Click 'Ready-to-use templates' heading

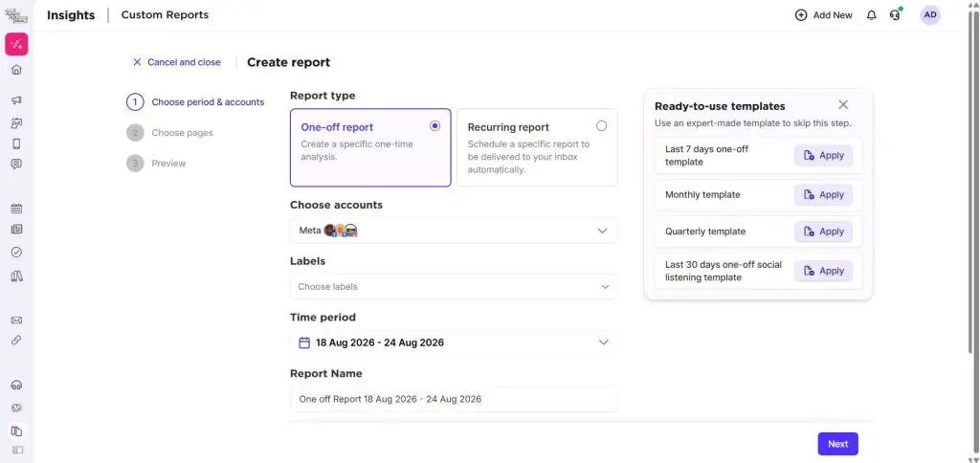(720, 106)
